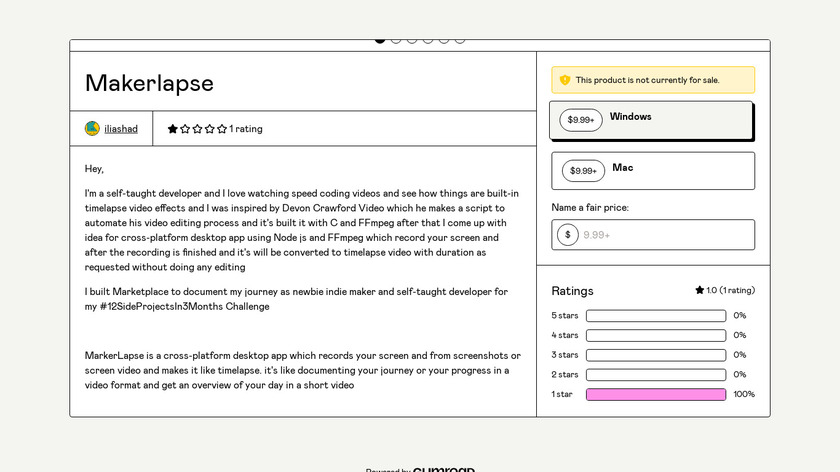Screen dimensions: 840x472
Task: Jump to the last carousel slide dot
Action: click(x=460, y=40)
